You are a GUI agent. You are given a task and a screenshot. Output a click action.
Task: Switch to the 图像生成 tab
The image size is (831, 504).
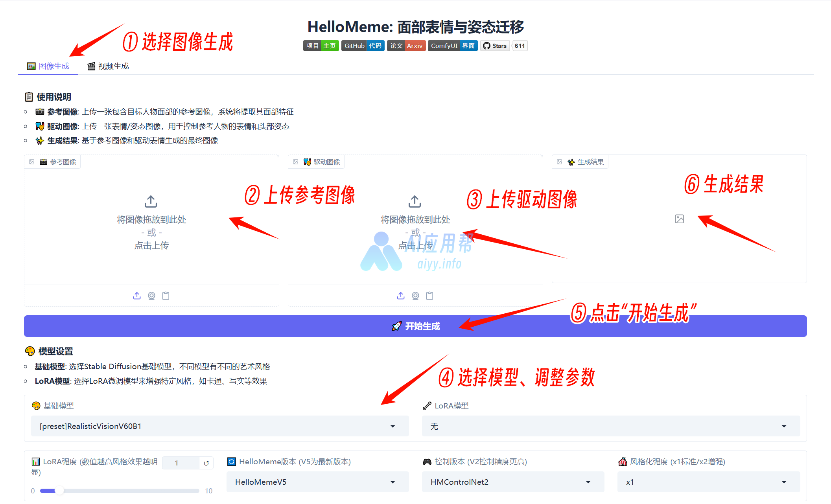48,66
